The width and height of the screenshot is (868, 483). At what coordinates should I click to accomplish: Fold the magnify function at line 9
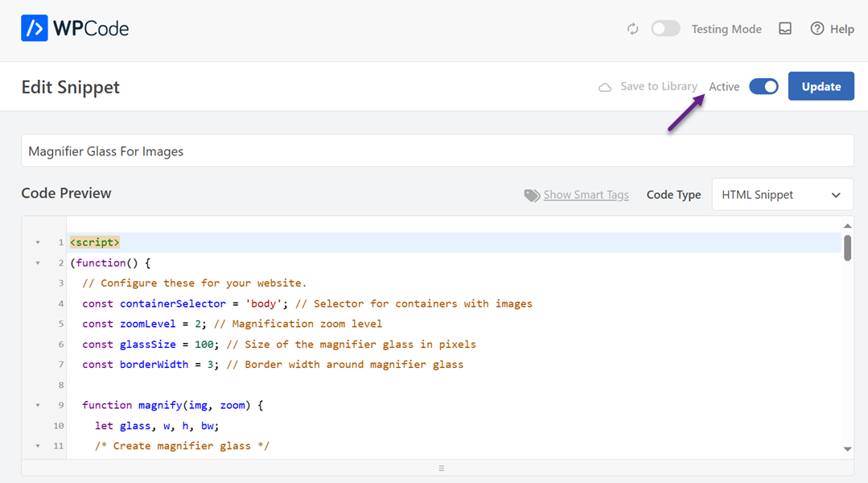37,406
